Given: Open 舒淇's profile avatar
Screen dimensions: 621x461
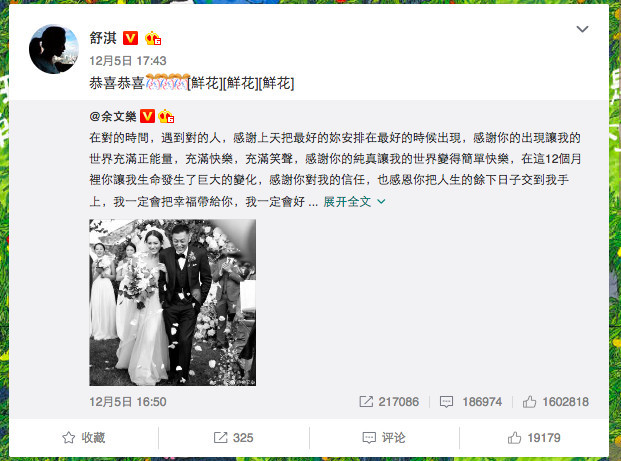Looking at the screenshot, I should tap(54, 49).
